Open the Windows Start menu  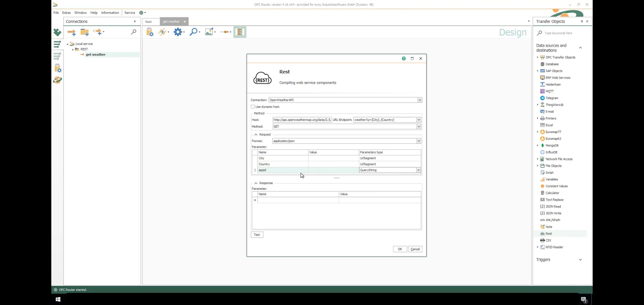pos(58,299)
